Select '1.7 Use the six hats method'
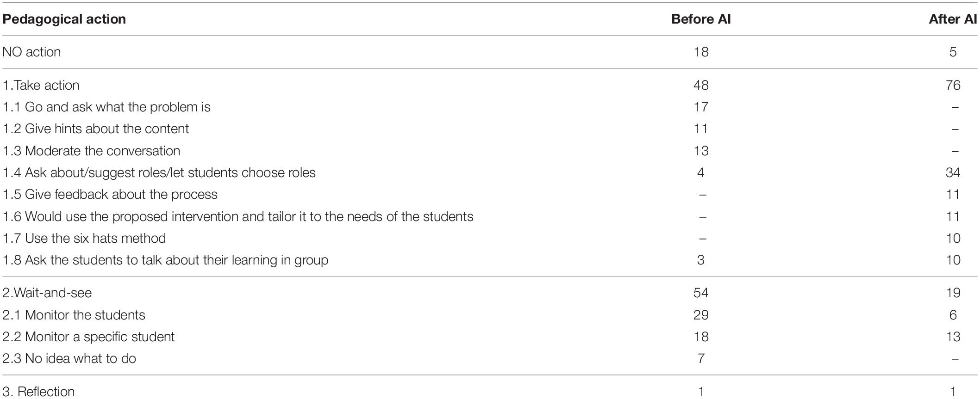This screenshot has width=980, height=399. click(84, 238)
